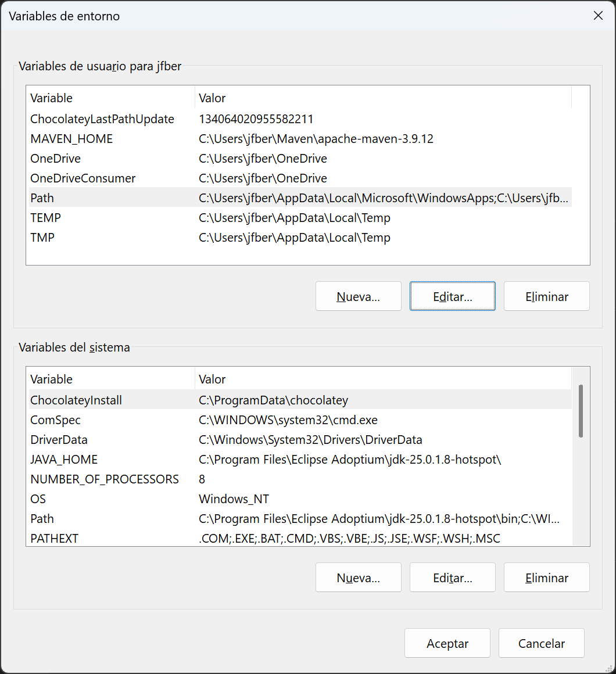
Task: Close the Variables de entorno dialog
Action: [x=598, y=16]
